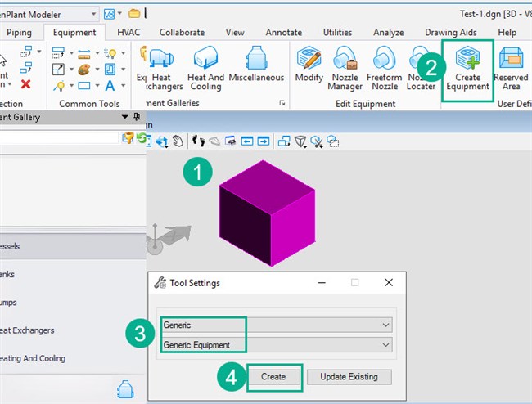Viewport: 532px width, 404px height.
Task: Click the view previous arrow icon
Action: click(x=247, y=141)
